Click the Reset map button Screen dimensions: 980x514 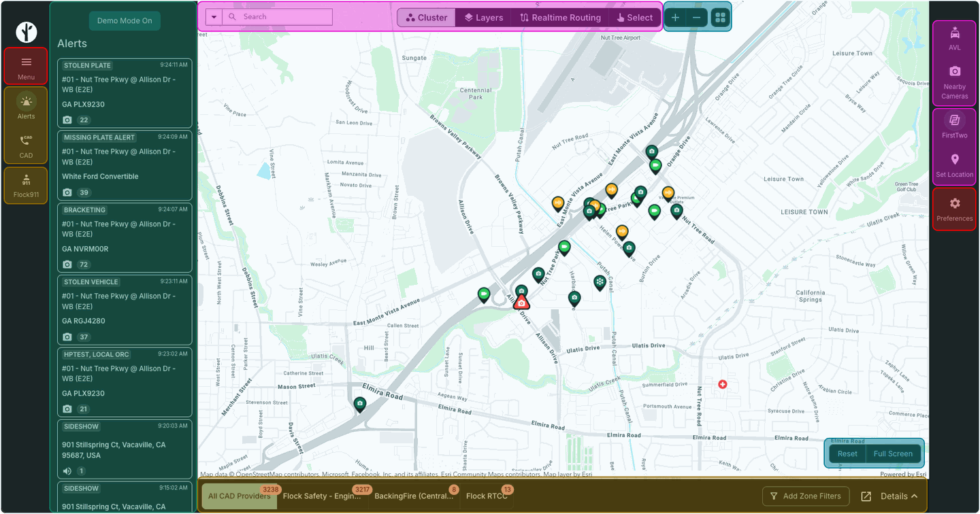[x=847, y=453]
